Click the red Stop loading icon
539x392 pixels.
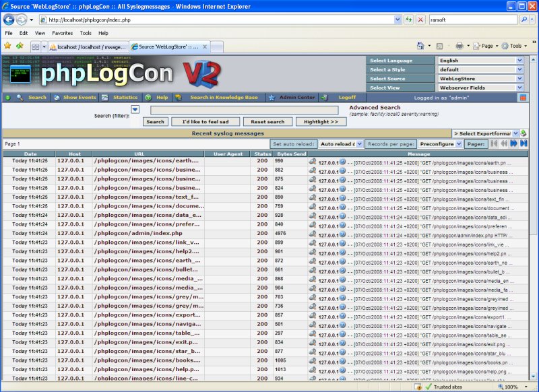(420, 20)
